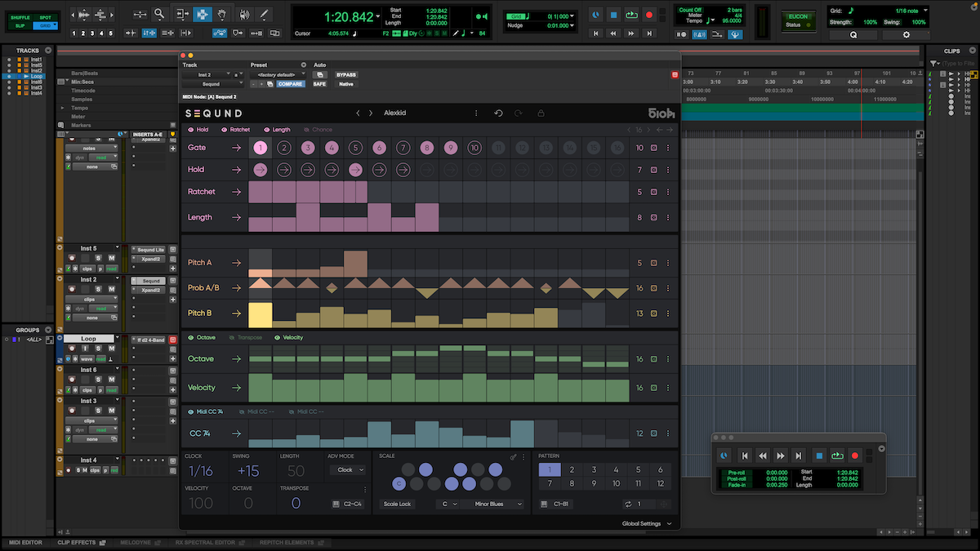Switch to the MELODYNE tab at the bottom
This screenshot has width=980, height=551.
pyautogui.click(x=139, y=541)
